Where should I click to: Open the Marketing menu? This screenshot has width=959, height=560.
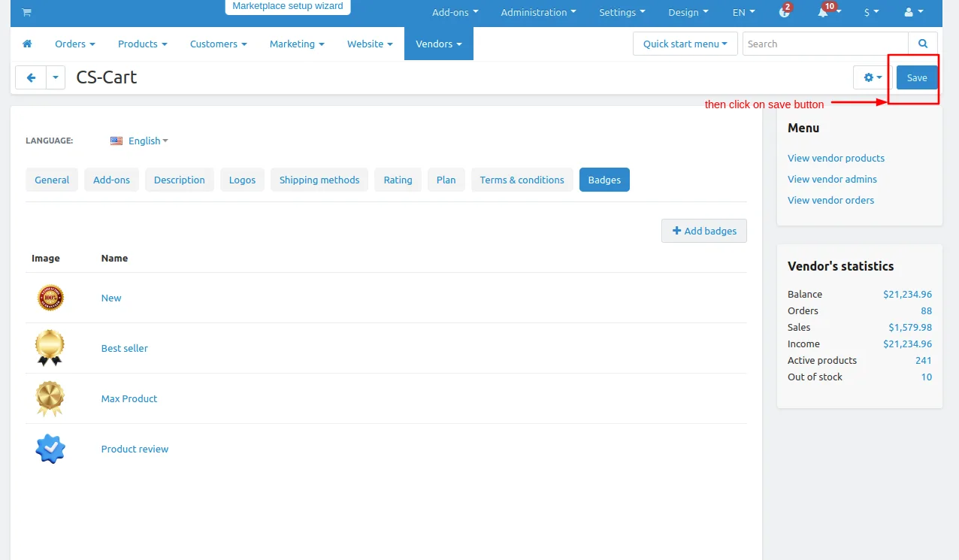(297, 44)
